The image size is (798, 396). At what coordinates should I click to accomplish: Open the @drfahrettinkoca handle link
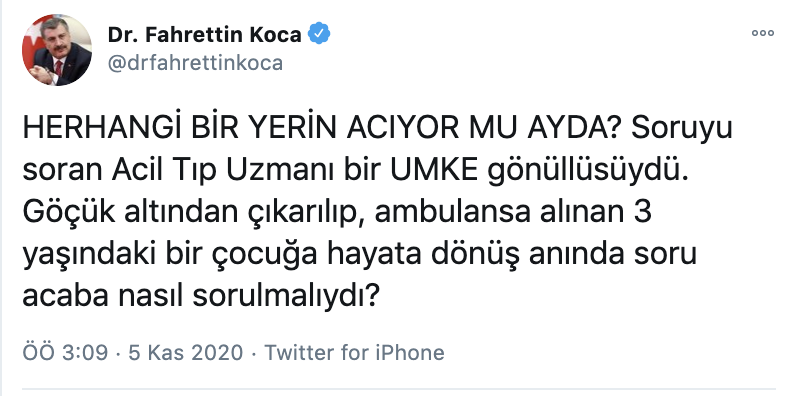click(x=195, y=63)
